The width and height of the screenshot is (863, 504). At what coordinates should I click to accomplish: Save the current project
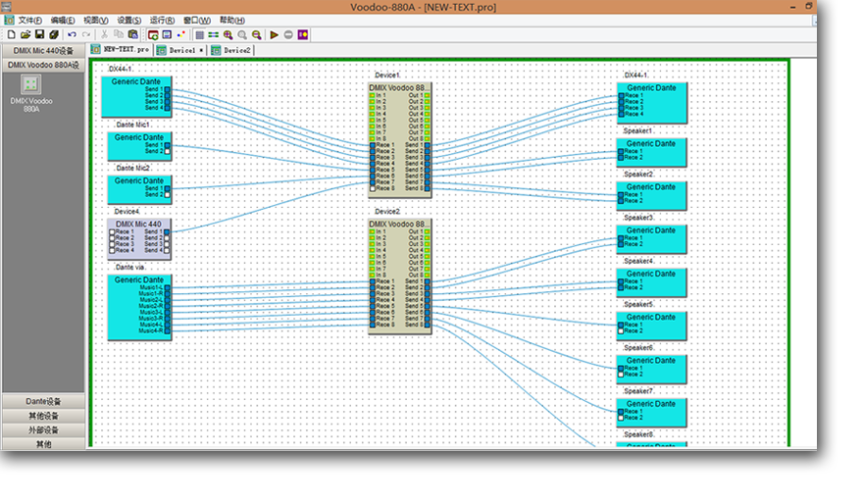point(39,34)
